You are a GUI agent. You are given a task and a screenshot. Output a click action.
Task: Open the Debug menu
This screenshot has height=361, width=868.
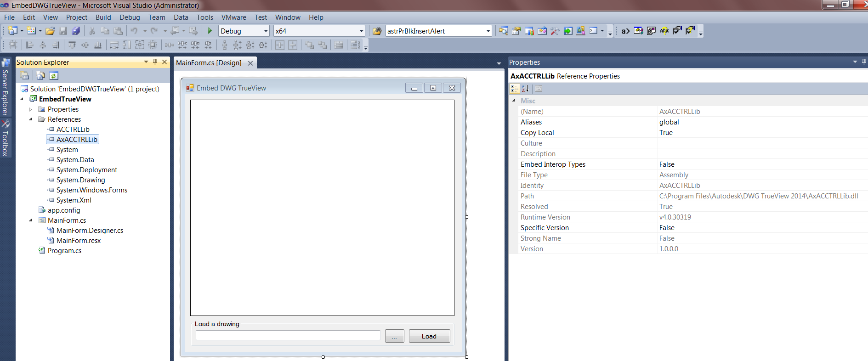pyautogui.click(x=130, y=17)
